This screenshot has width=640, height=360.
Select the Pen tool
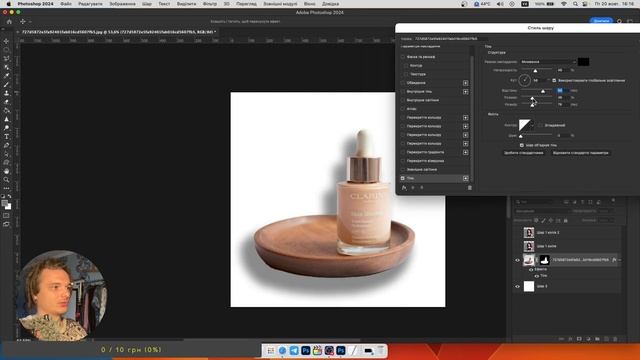[6, 145]
